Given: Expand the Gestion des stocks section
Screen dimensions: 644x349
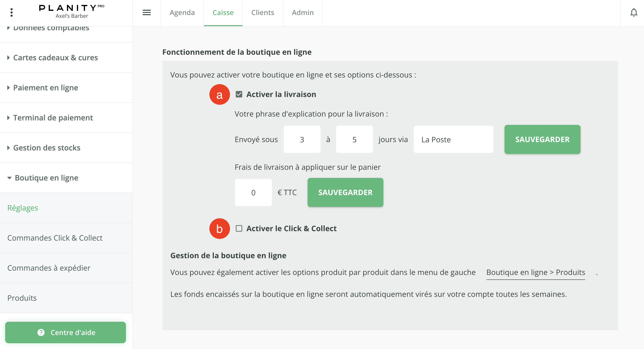Looking at the screenshot, I should point(47,148).
